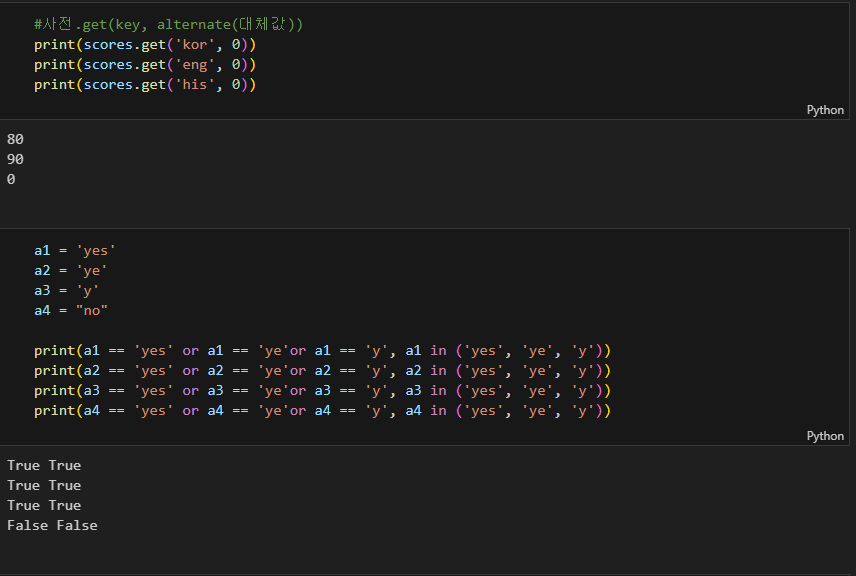Place cursor on a4 = "no" line
Image resolution: width=856 pixels, height=576 pixels.
click(70, 311)
